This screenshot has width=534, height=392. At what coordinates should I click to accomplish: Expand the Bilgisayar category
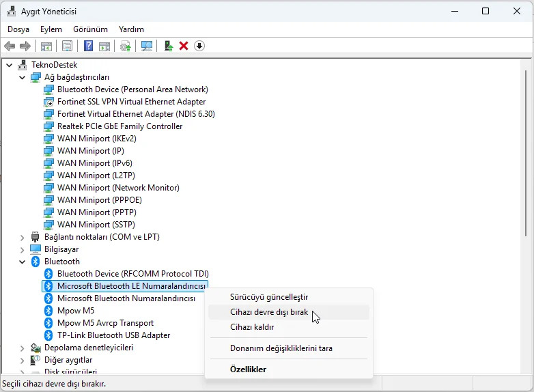coord(22,250)
